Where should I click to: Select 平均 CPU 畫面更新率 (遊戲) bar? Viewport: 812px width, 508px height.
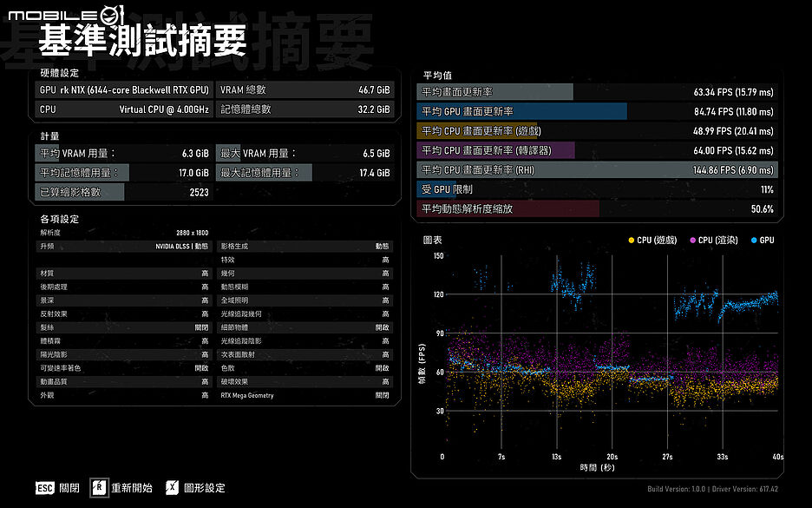(597, 130)
